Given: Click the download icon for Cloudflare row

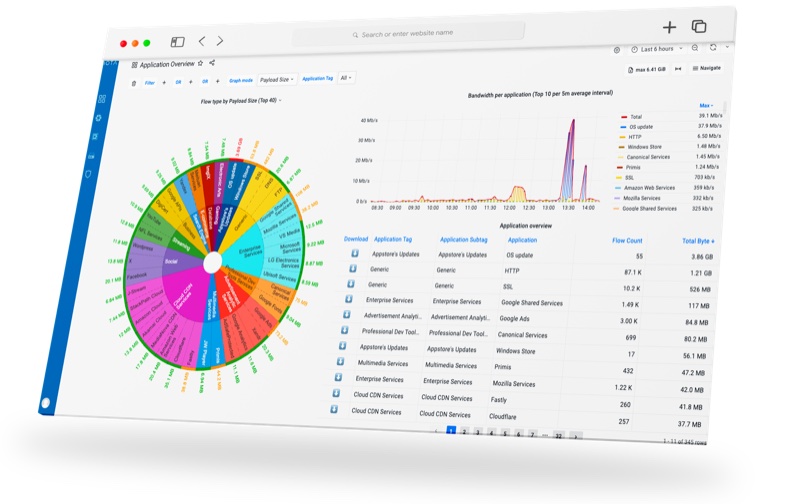Looking at the screenshot, I should (x=333, y=410).
